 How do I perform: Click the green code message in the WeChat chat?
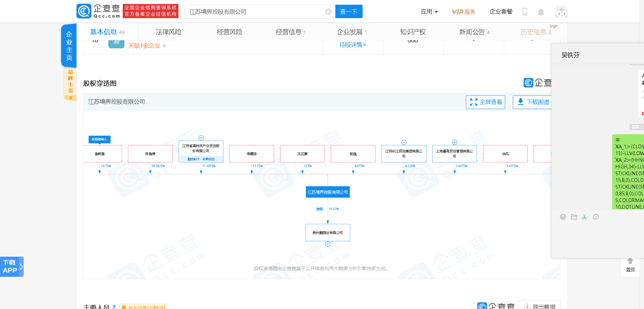point(628,172)
